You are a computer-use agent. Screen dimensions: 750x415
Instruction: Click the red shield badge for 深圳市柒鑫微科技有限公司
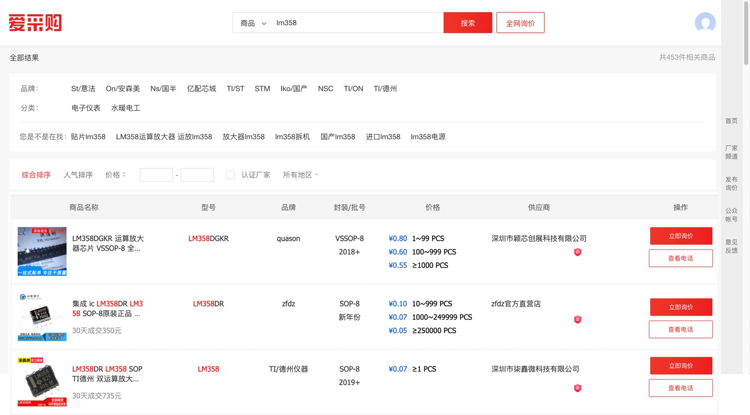point(577,388)
